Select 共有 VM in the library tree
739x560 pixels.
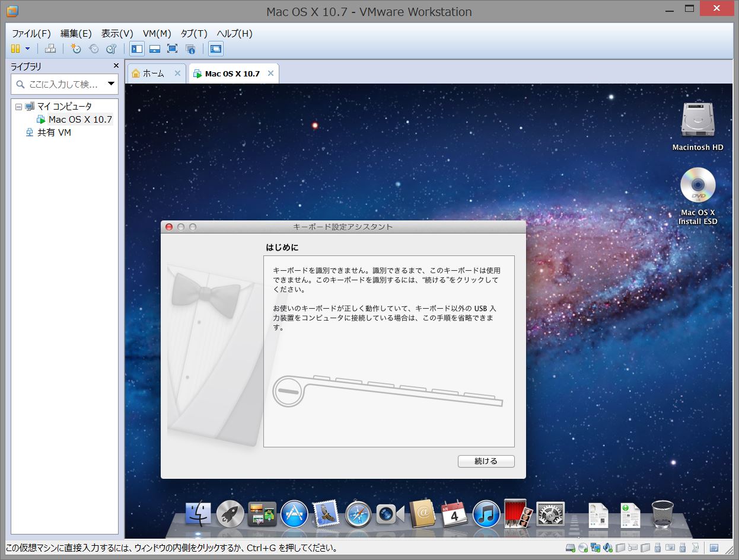[54, 133]
